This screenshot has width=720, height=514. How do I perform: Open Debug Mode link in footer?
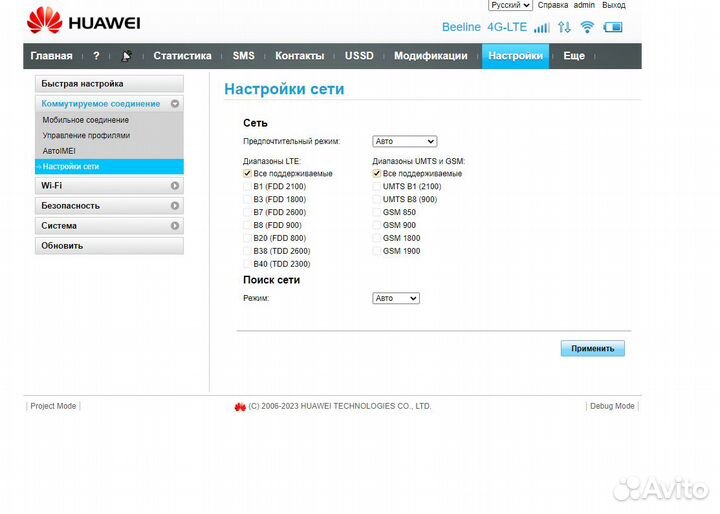pos(612,406)
